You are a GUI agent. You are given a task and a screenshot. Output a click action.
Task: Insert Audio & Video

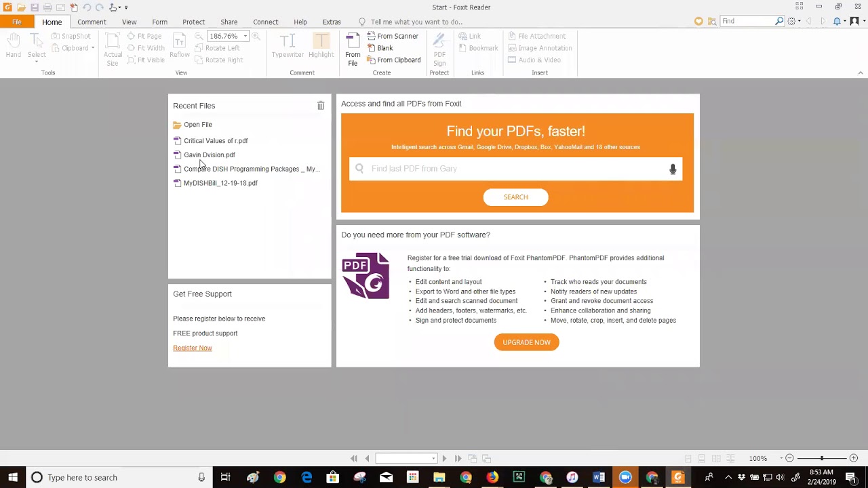tap(534, 60)
